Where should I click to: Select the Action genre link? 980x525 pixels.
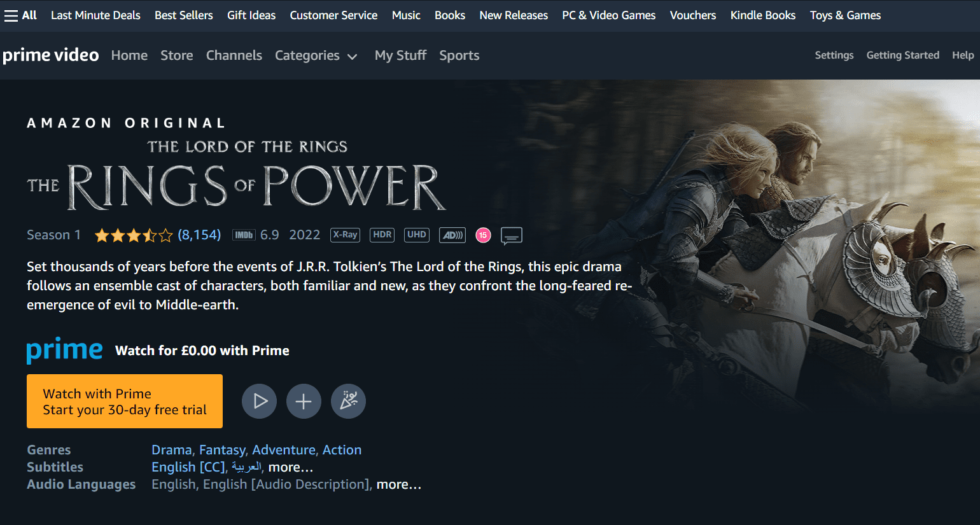pos(342,450)
